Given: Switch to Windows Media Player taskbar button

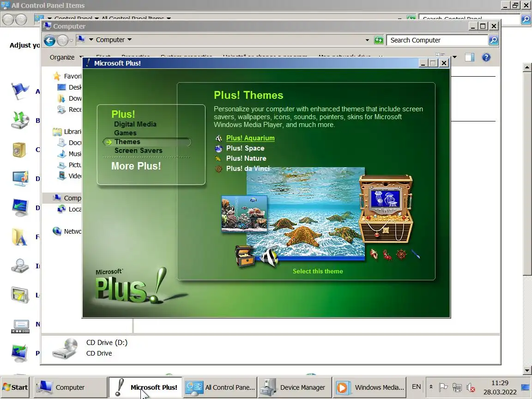Looking at the screenshot, I should 369,387.
